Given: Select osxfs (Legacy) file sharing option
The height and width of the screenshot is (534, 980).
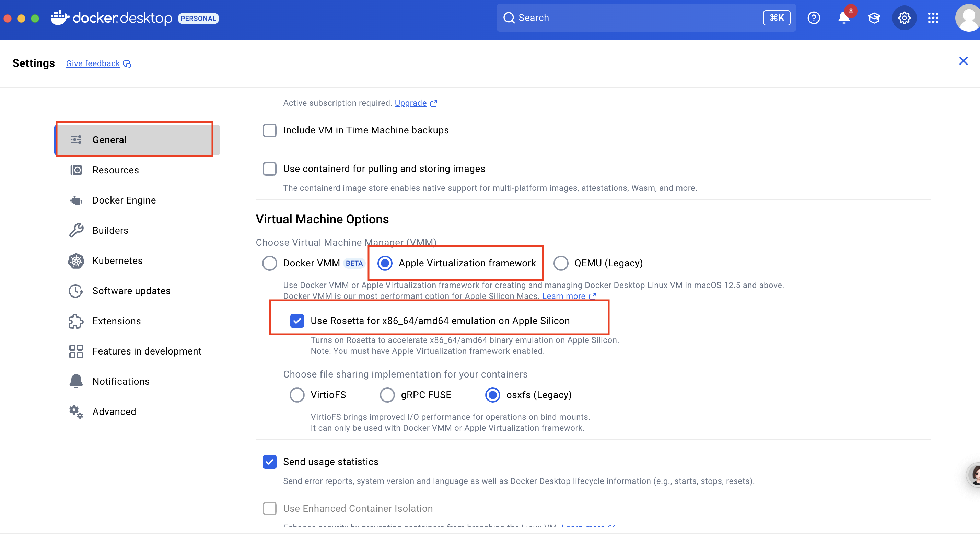Looking at the screenshot, I should pos(493,395).
